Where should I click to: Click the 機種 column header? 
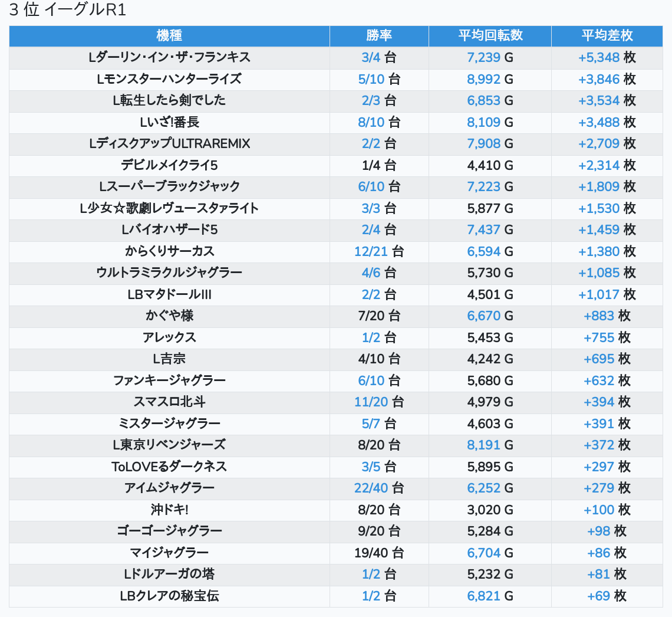coord(169,36)
